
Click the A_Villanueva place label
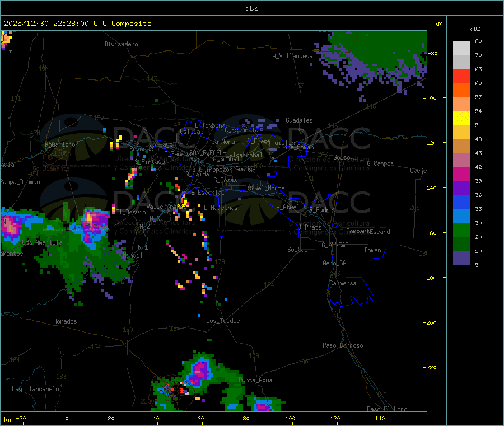coord(292,56)
